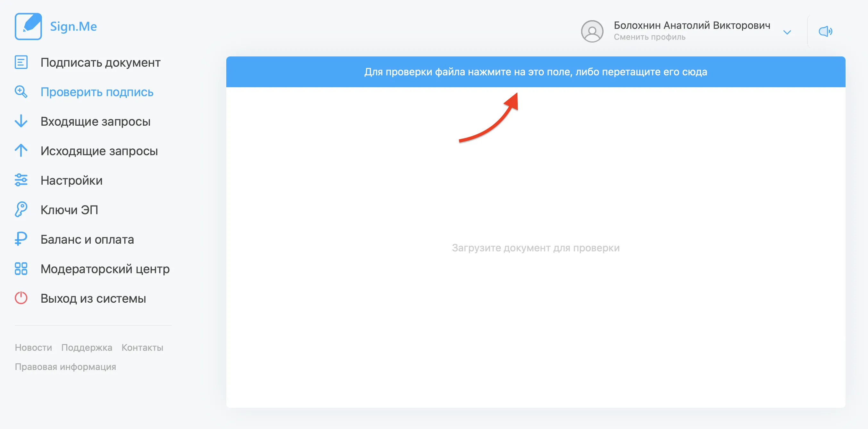This screenshot has height=429, width=868.
Task: Open Исходящие запросы section
Action: (x=99, y=151)
